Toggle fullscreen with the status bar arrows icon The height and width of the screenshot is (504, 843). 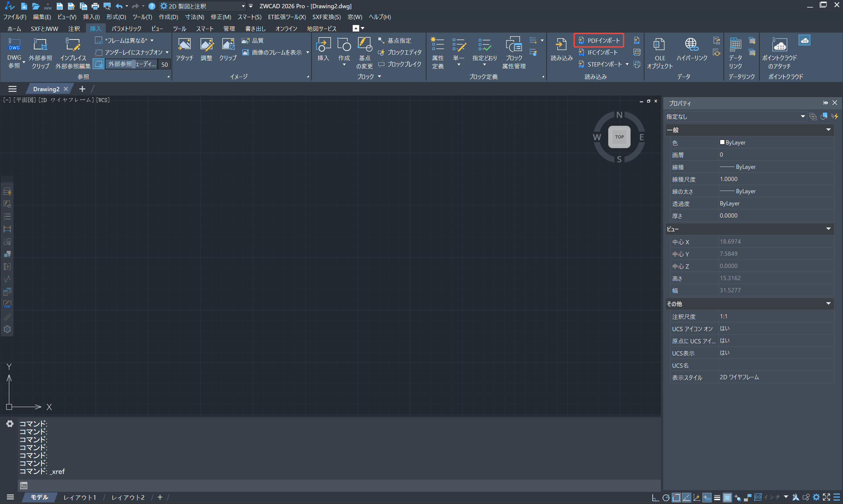tap(826, 497)
